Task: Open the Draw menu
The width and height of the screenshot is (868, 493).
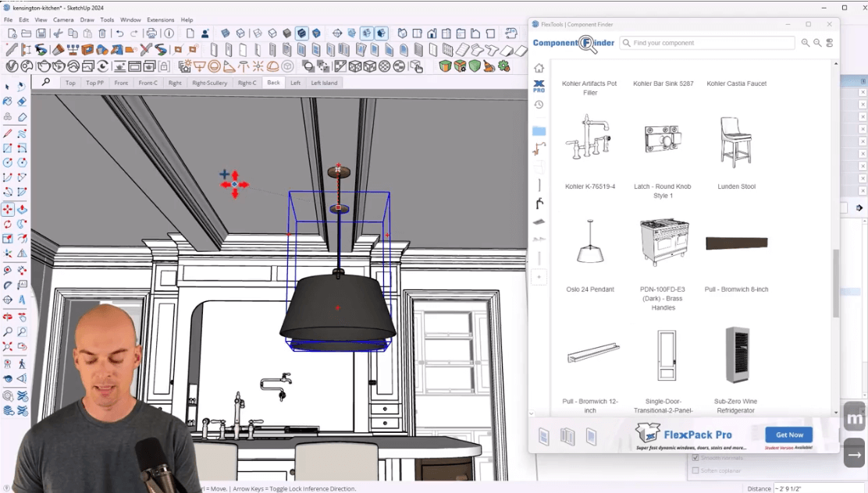Action: click(87, 20)
